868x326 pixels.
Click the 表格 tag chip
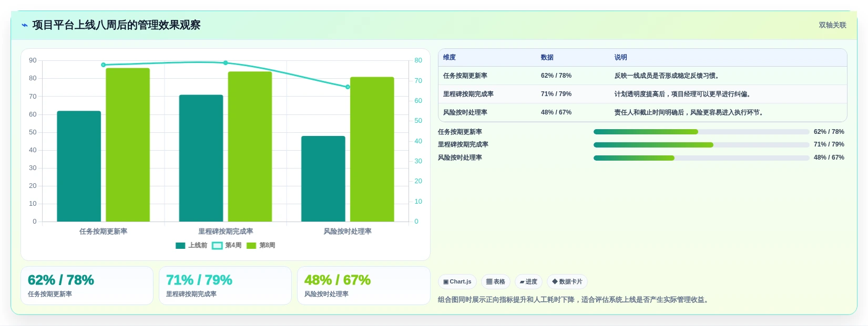point(496,282)
